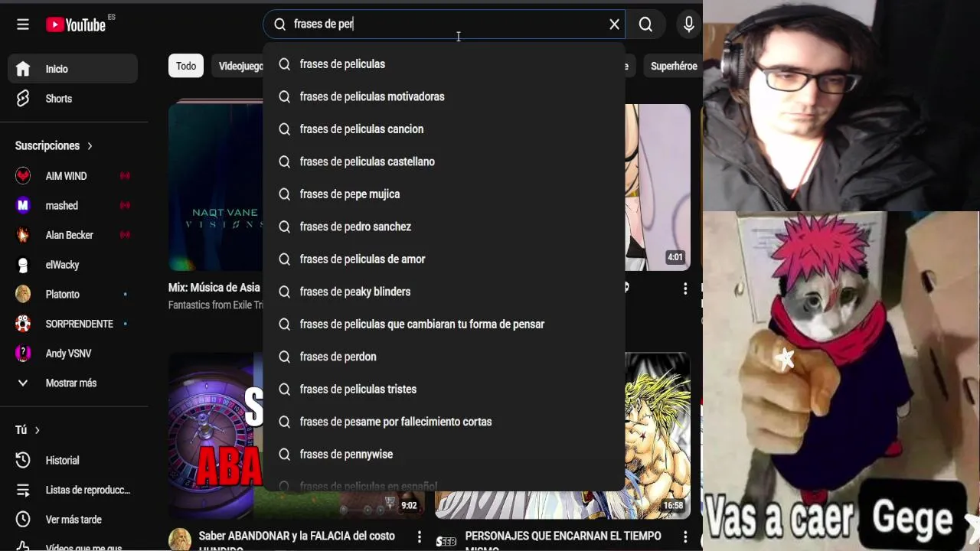Open Inicio home in sidebar
The width and height of the screenshot is (980, 551).
73,69
